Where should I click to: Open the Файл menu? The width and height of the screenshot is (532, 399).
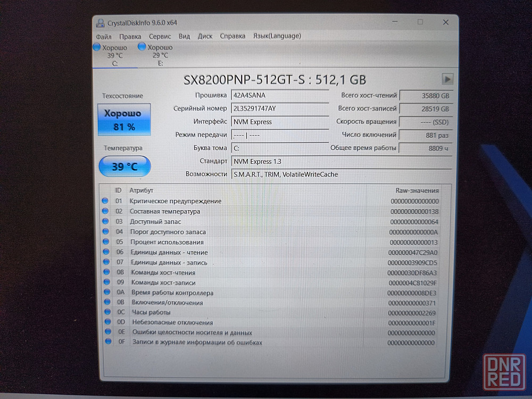(x=104, y=36)
